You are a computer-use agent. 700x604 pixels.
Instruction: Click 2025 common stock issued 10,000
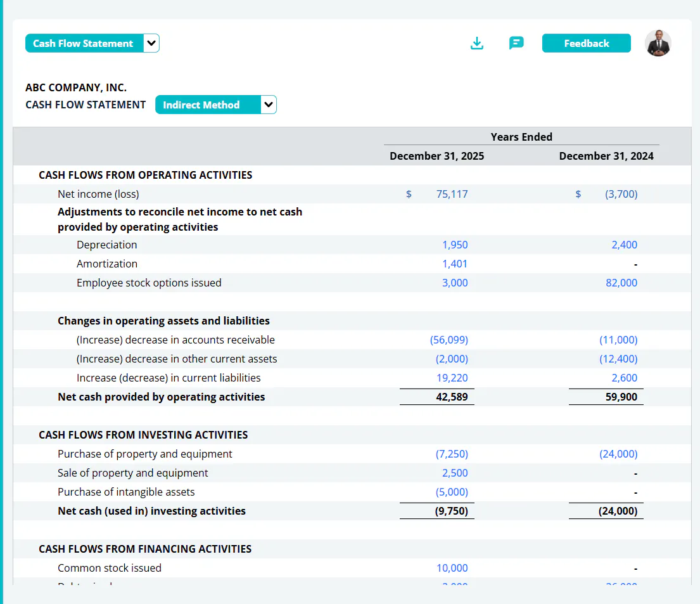pyautogui.click(x=452, y=569)
